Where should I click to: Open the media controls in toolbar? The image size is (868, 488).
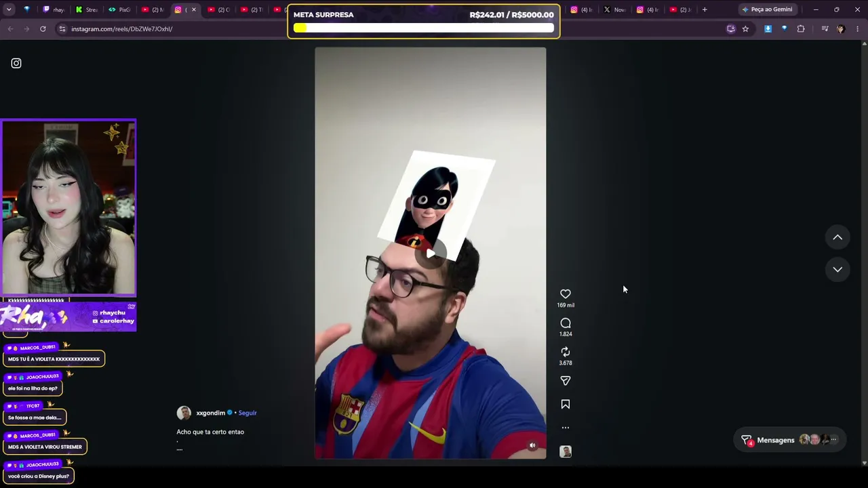(x=825, y=29)
